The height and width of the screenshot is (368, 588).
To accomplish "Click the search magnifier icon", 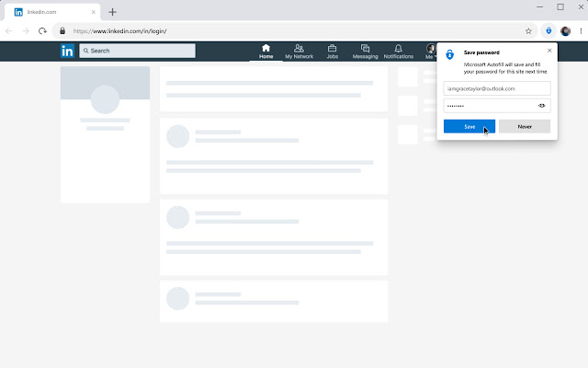I will (85, 51).
